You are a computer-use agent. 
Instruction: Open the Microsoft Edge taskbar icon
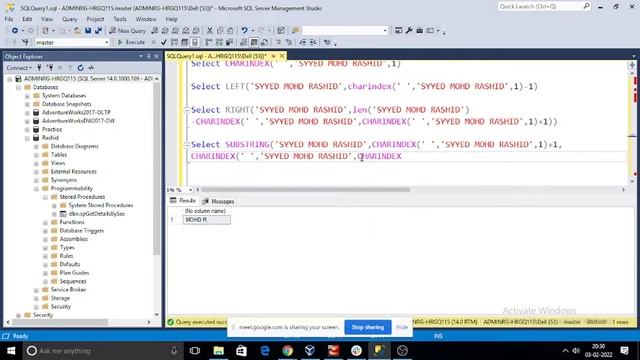pyautogui.click(x=264, y=351)
